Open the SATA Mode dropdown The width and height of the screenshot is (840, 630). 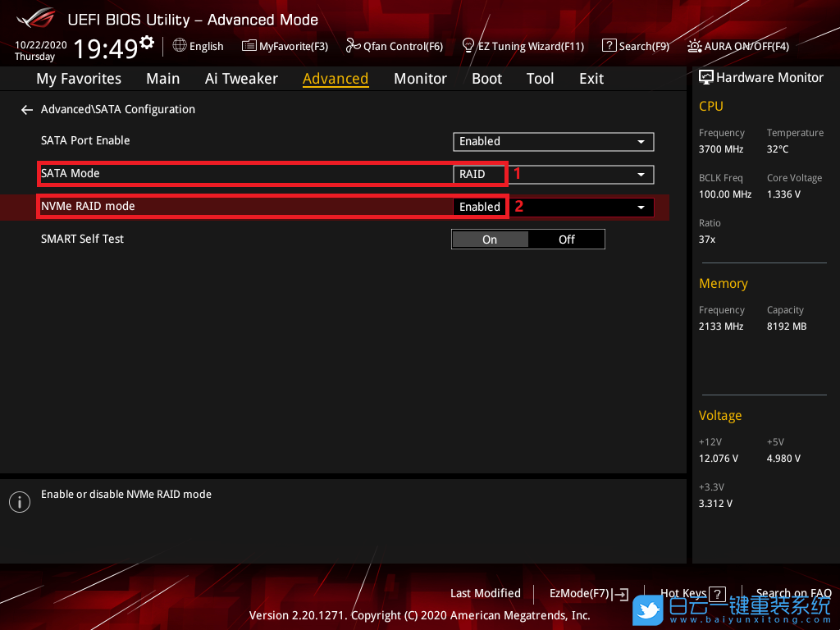pyautogui.click(x=553, y=174)
